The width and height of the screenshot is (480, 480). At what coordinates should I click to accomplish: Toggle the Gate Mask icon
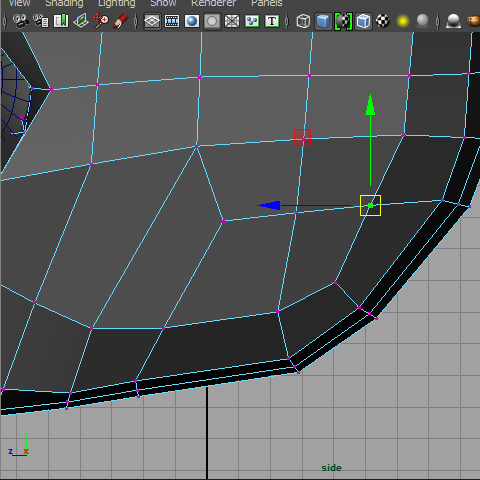pos(212,21)
